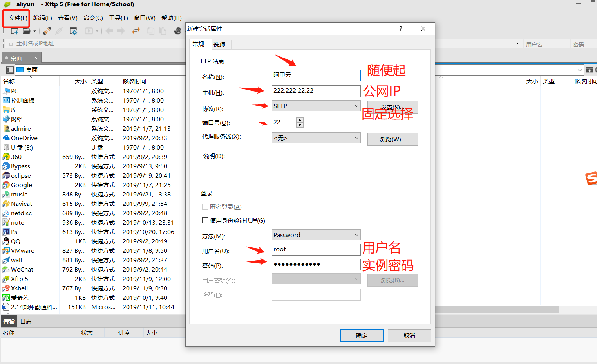This screenshot has height=364, width=597.
Task: Open the host address bar dropdown arrow
Action: click(517, 44)
